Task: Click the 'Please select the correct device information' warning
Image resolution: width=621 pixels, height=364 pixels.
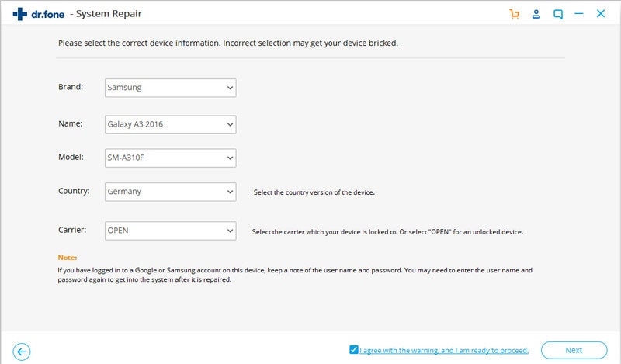Action: 228,43
